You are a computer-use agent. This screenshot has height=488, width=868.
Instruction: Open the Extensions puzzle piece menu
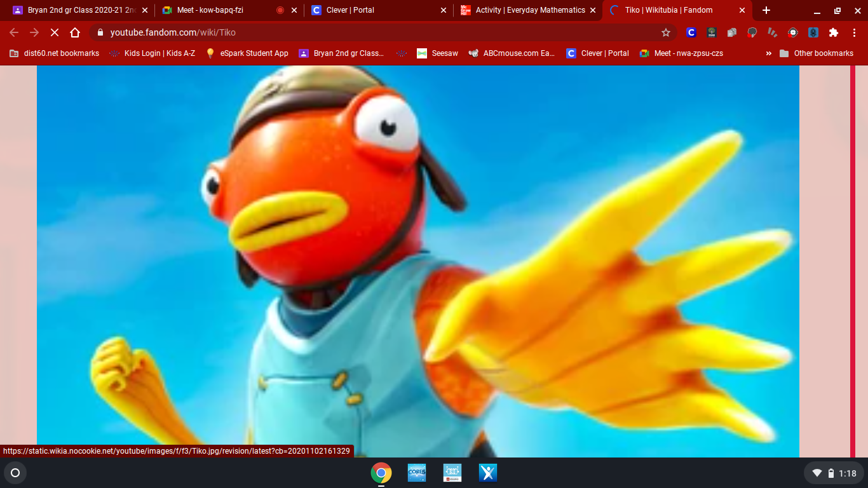pyautogui.click(x=834, y=32)
